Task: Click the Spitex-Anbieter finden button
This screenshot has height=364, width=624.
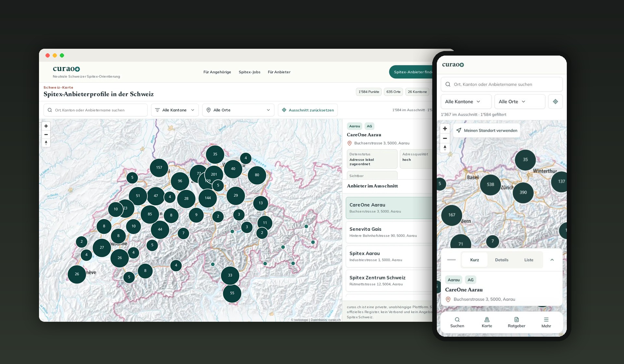Action: (411, 72)
